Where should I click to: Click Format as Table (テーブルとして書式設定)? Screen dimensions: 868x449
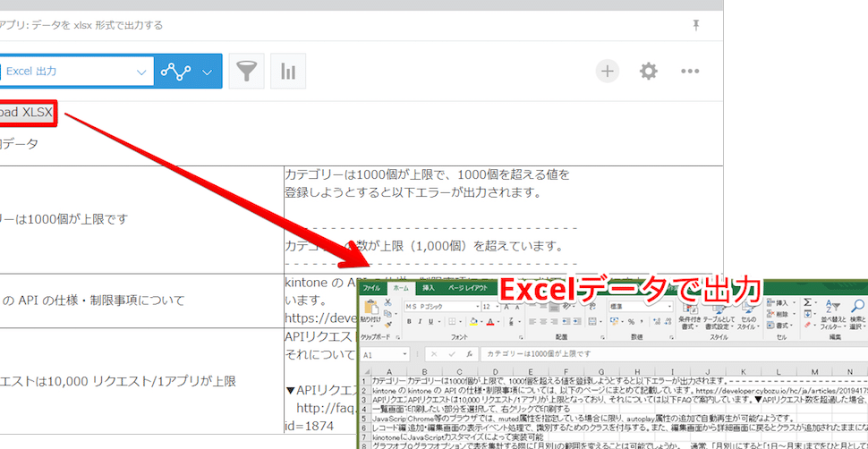(719, 316)
